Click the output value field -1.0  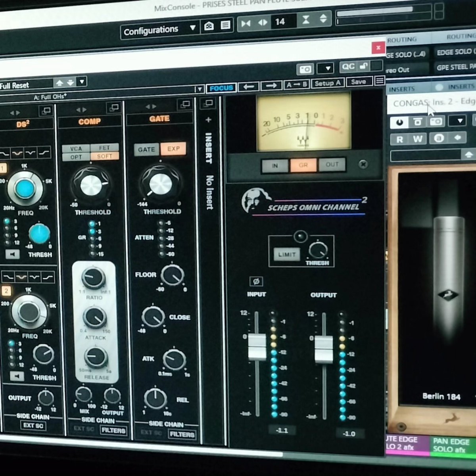pyautogui.click(x=349, y=434)
